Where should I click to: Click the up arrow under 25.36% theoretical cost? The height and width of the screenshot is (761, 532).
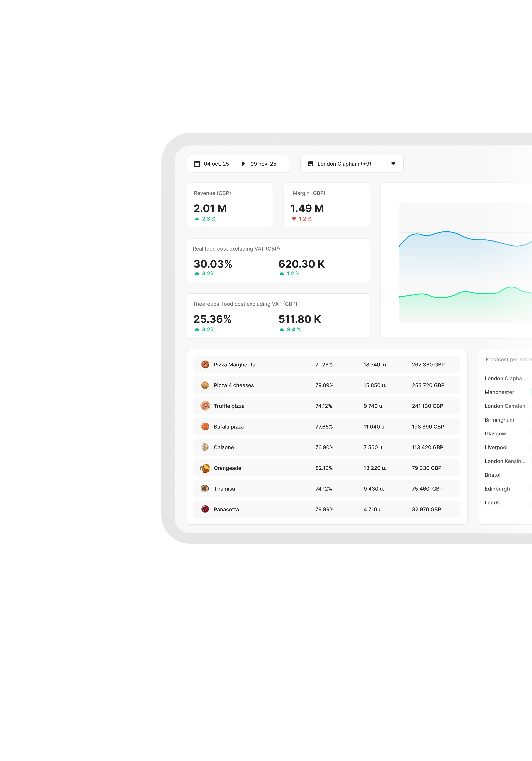point(197,329)
